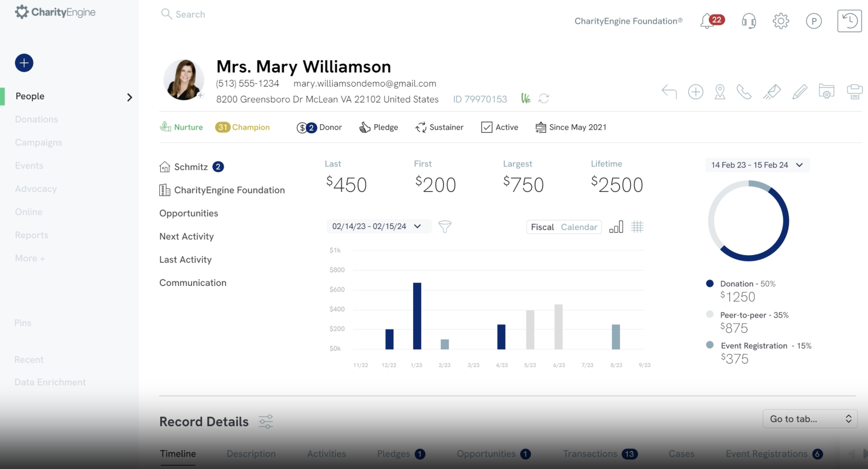Click the Event Registration legend color dot
The width and height of the screenshot is (868, 469).
(710, 345)
